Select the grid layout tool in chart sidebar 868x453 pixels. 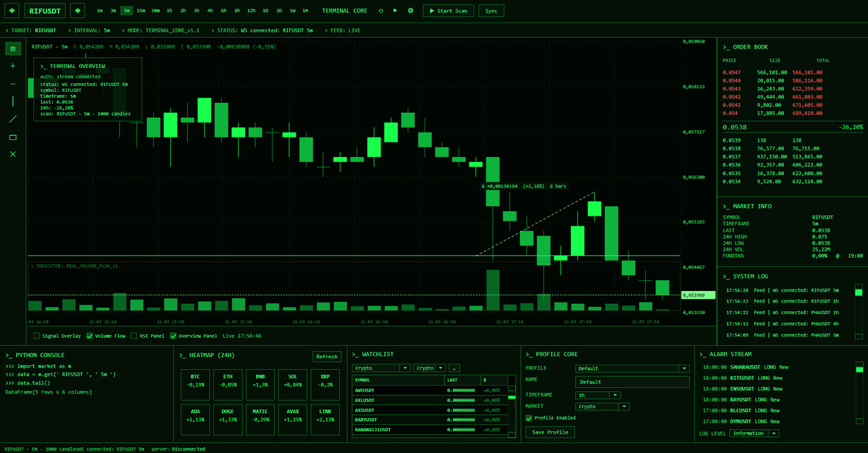[12, 48]
